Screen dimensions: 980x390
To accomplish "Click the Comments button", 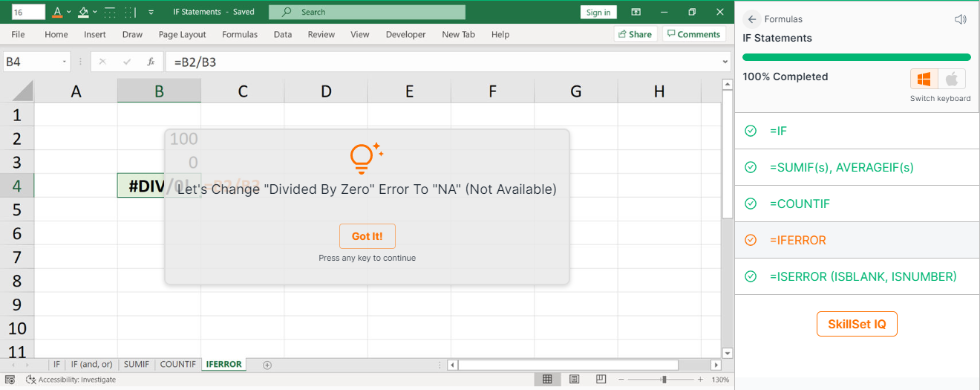I will point(693,34).
